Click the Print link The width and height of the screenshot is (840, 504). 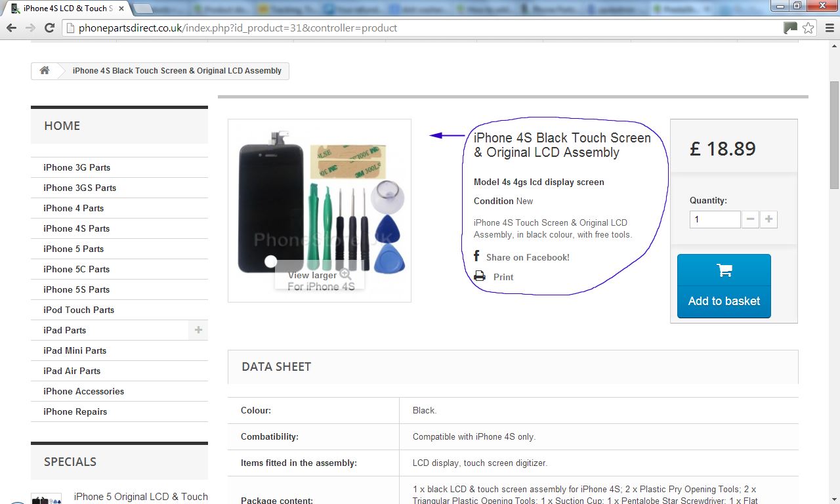[503, 277]
